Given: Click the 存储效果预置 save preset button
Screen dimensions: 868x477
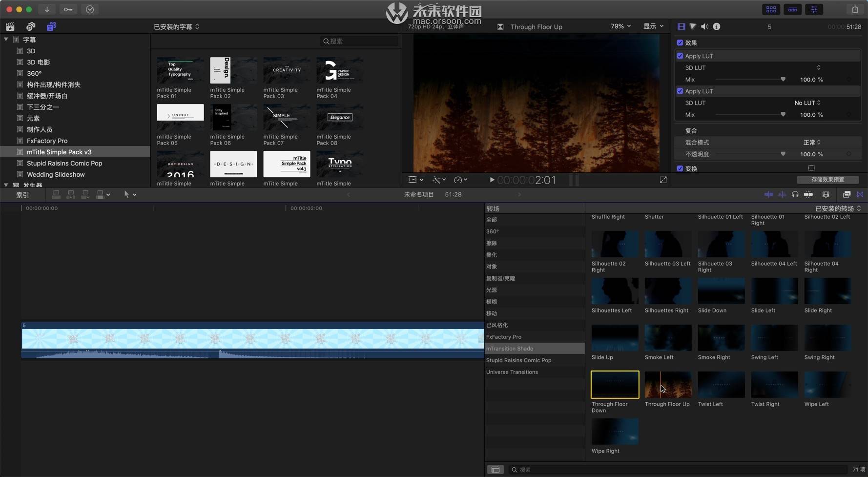Looking at the screenshot, I should point(827,180).
